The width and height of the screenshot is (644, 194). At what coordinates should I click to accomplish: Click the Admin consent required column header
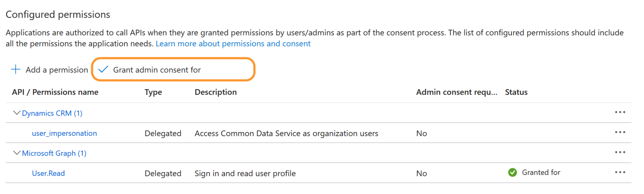[x=457, y=92]
